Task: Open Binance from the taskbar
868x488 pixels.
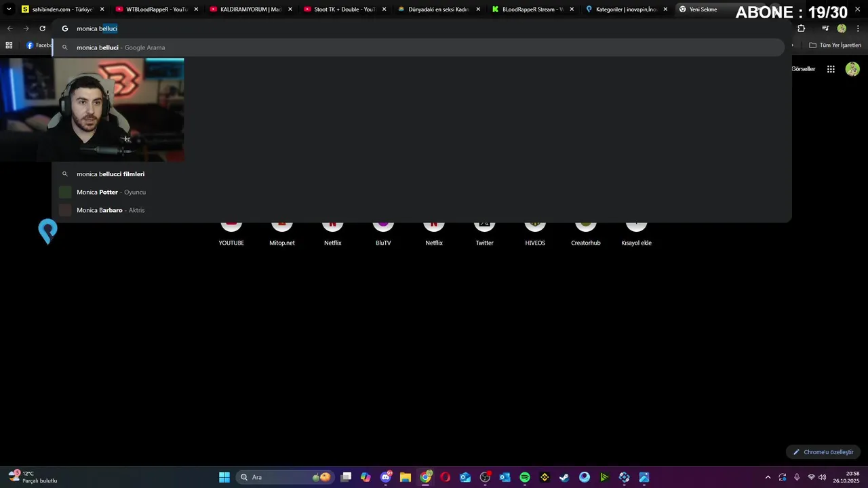Action: pyautogui.click(x=545, y=477)
